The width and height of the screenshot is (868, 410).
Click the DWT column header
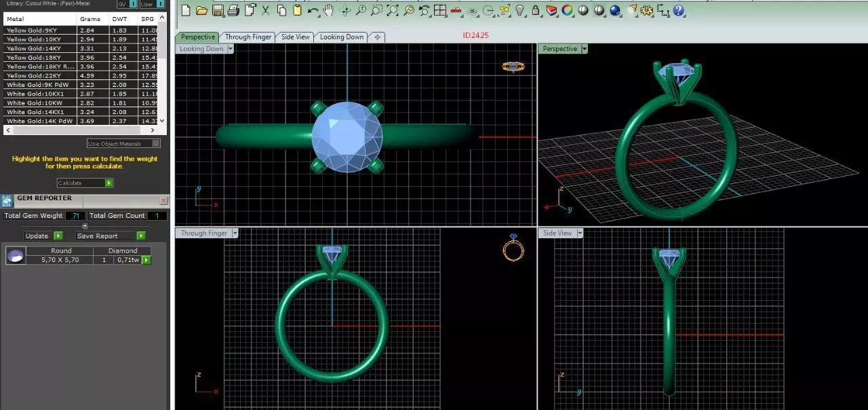coord(123,19)
